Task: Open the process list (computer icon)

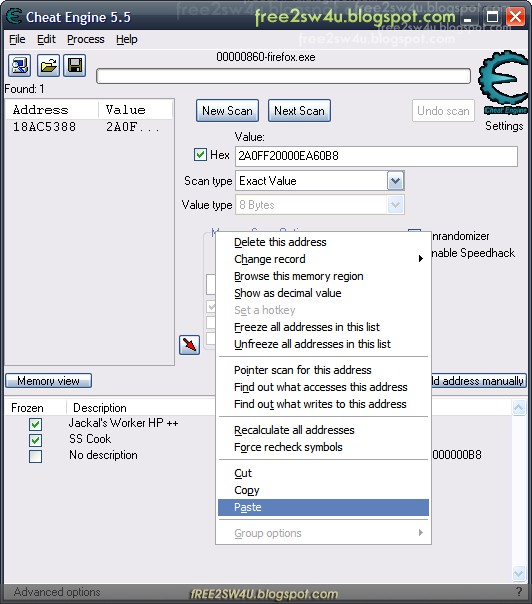Action: point(19,65)
